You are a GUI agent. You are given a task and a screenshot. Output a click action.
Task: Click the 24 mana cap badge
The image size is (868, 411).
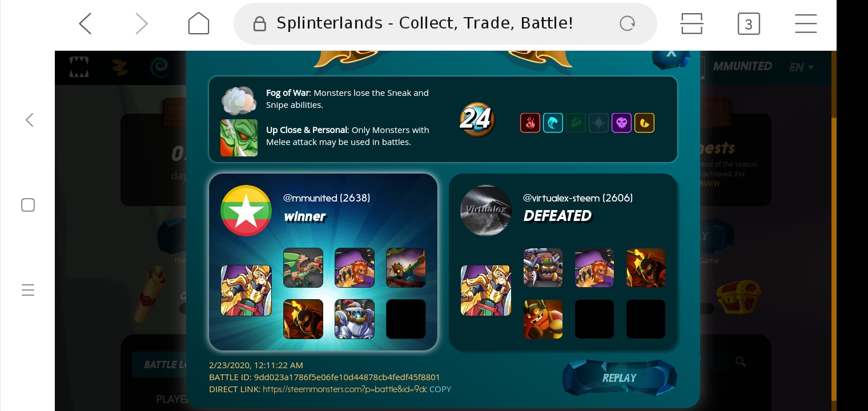pyautogui.click(x=476, y=119)
